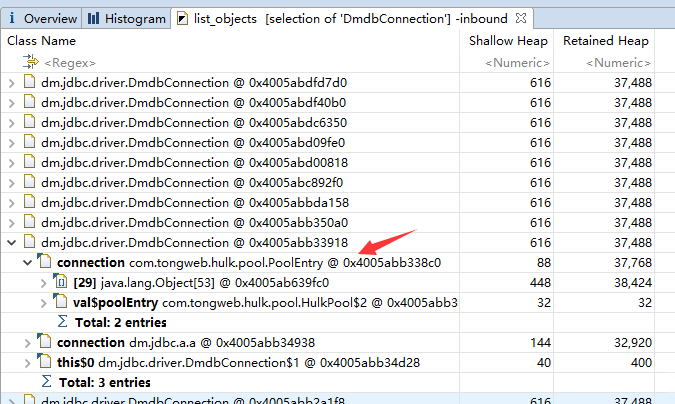675x404 pixels.
Task: Click retained heap value 400
Action: (641, 363)
